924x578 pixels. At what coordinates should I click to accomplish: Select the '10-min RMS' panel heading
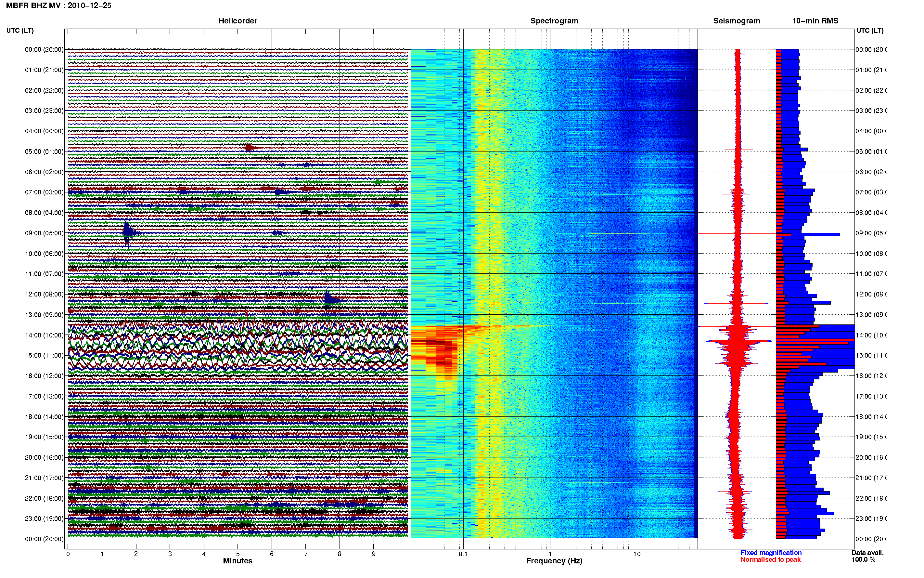815,21
